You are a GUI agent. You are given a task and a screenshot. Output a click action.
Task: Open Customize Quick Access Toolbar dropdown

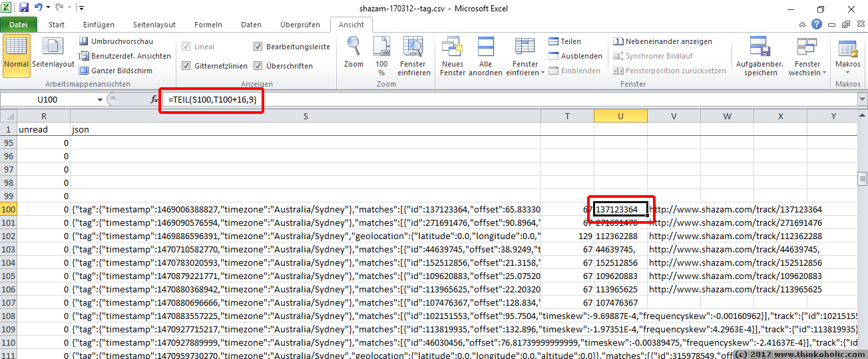pos(81,8)
